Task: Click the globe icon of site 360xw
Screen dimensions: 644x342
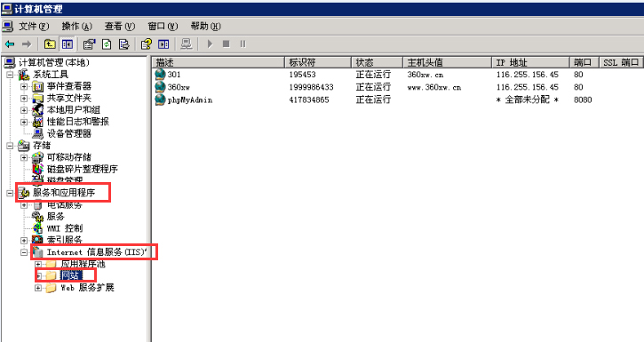Action: tap(160, 87)
